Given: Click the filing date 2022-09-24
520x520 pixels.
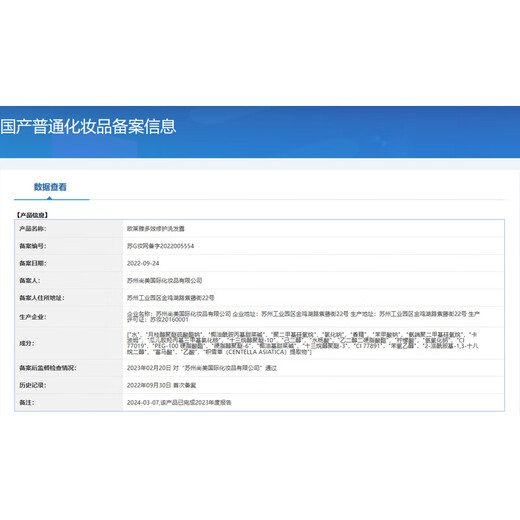Looking at the screenshot, I should pos(143,263).
